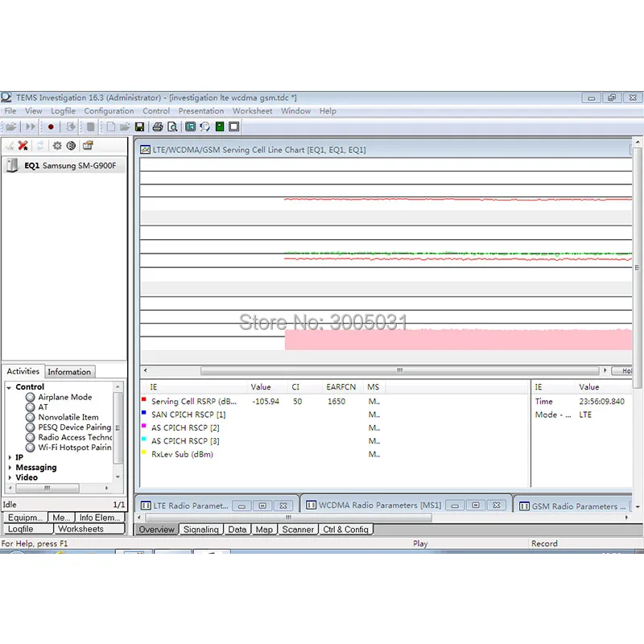Image resolution: width=644 pixels, height=644 pixels.
Task: Click the yellow RxLev Sub (dBm) swatch
Action: (144, 452)
